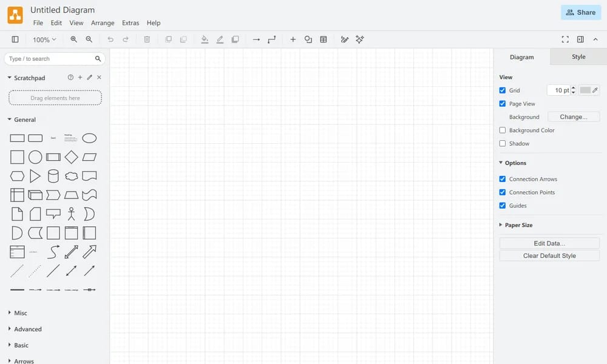Enable the Shadow checkbox
Image resolution: width=607 pixels, height=364 pixels.
[x=503, y=144]
